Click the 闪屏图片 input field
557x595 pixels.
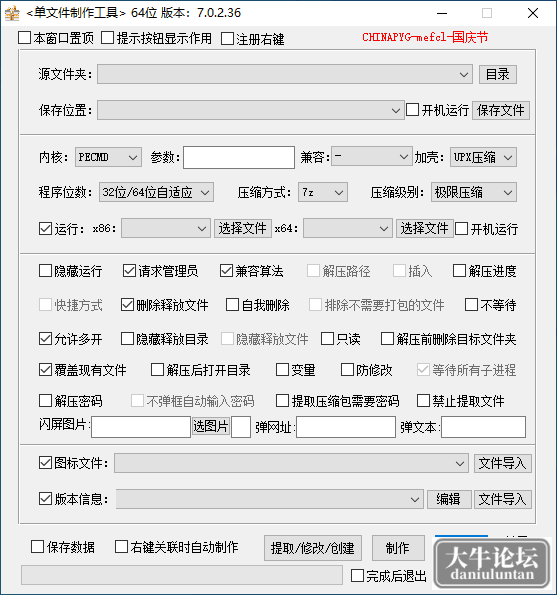click(x=141, y=427)
